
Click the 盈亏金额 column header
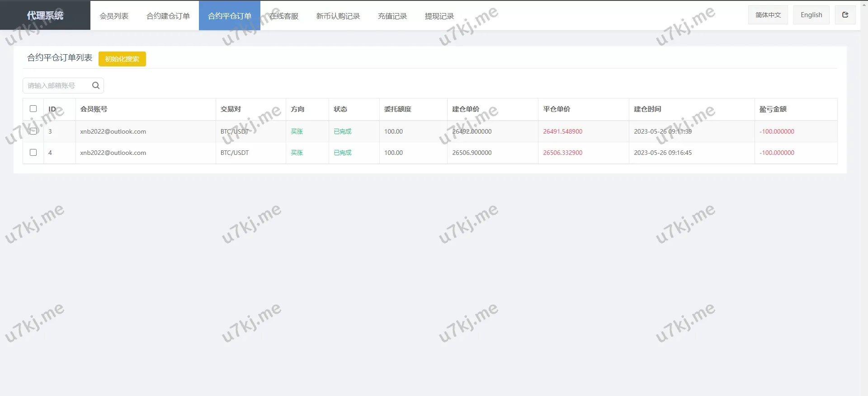click(773, 109)
